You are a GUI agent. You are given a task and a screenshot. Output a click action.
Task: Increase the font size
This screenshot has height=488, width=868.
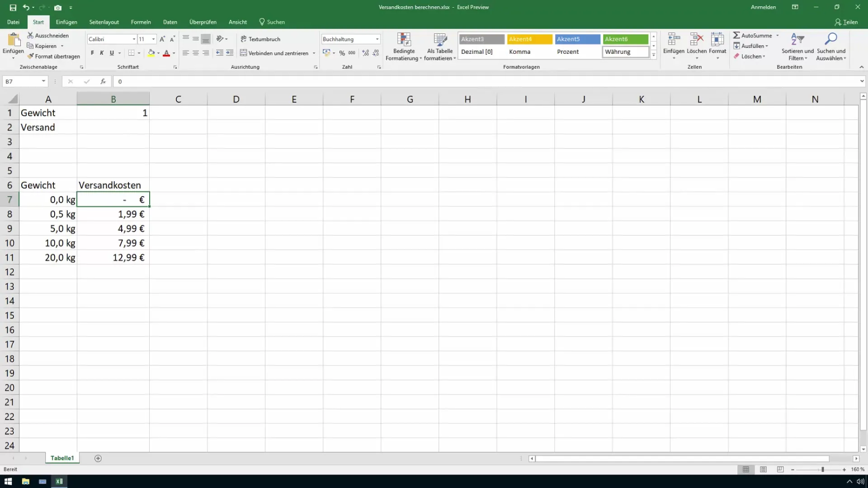click(x=162, y=39)
